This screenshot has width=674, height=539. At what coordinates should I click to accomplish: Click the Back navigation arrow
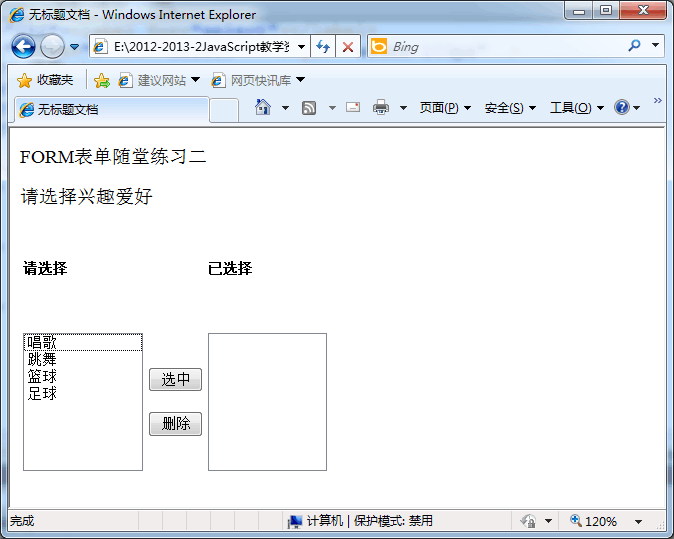(23, 46)
